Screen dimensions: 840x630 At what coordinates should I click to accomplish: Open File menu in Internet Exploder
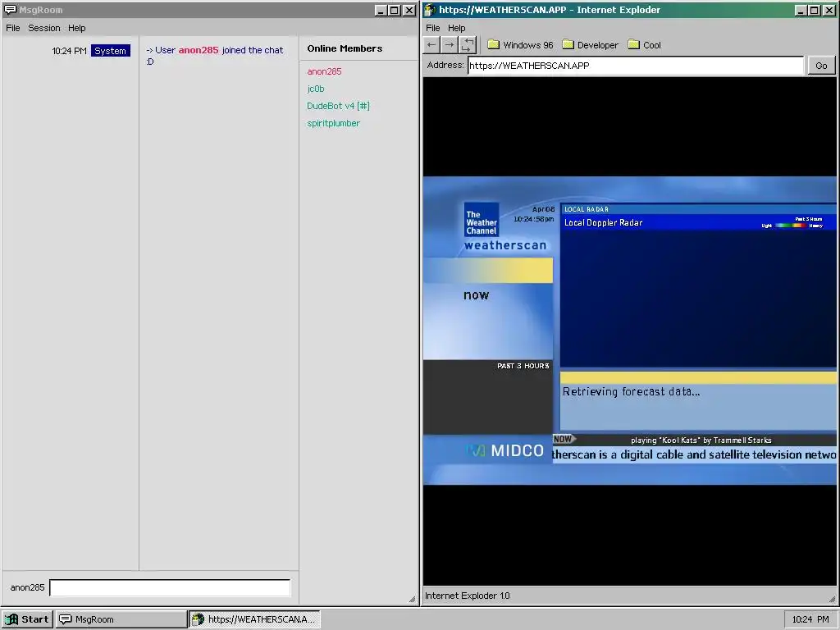pyautogui.click(x=433, y=28)
